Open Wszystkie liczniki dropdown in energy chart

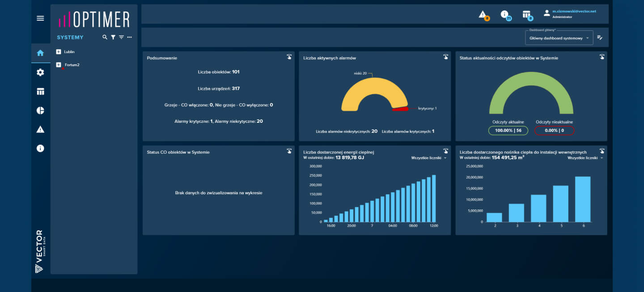tap(426, 158)
